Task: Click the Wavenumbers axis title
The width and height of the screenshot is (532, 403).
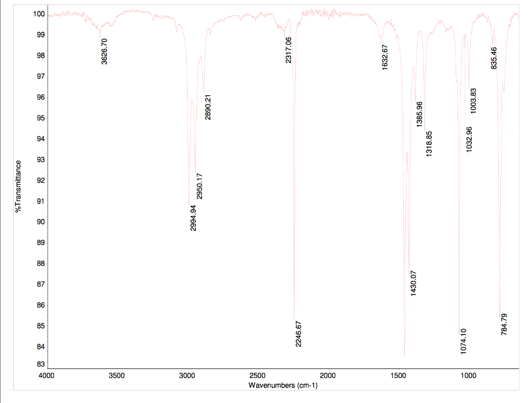Action: point(284,386)
